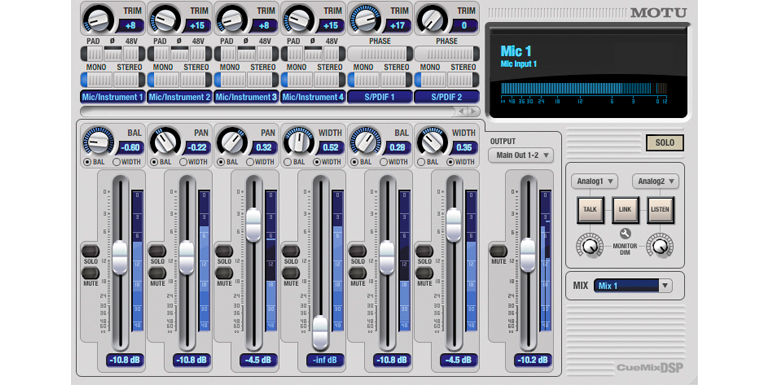Click the Listen level knob below LISTEN

click(660, 245)
